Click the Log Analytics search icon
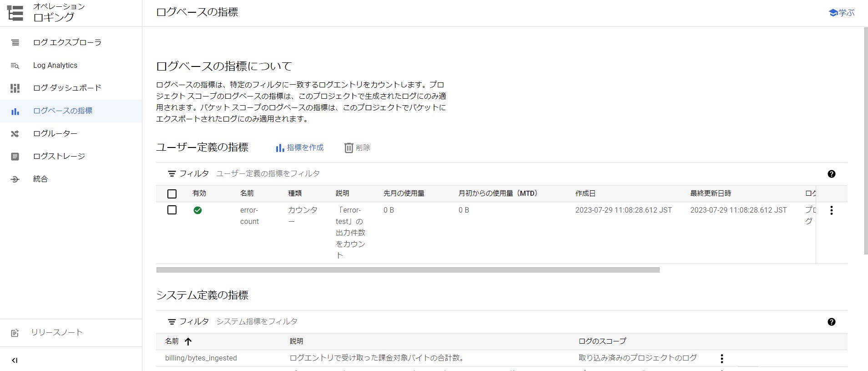 (15, 66)
